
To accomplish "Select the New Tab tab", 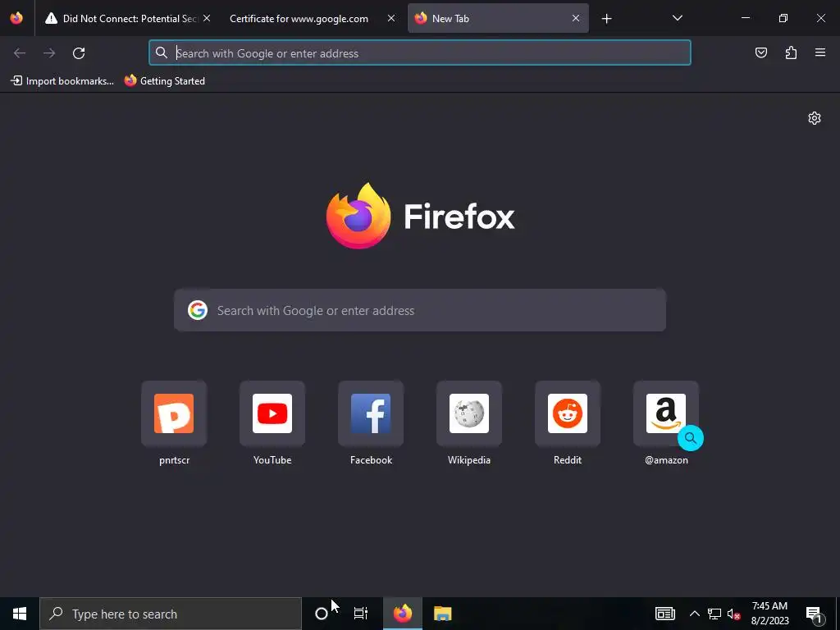I will coord(498,18).
